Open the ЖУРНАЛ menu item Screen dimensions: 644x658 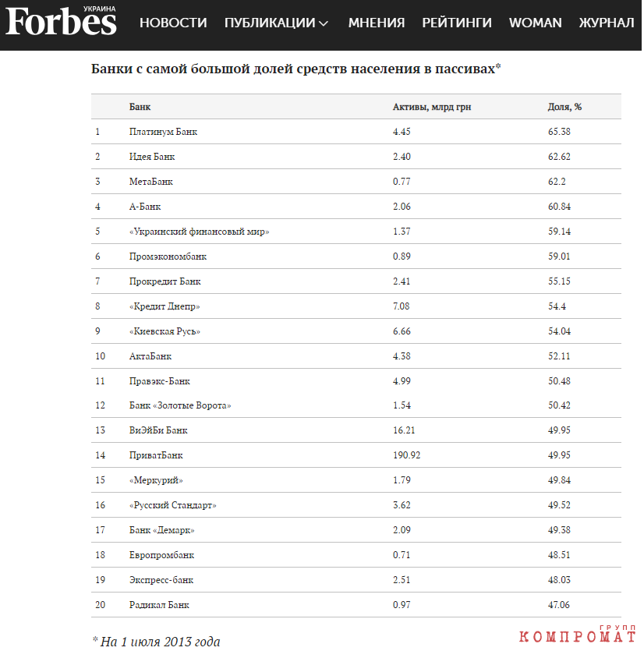tap(607, 23)
